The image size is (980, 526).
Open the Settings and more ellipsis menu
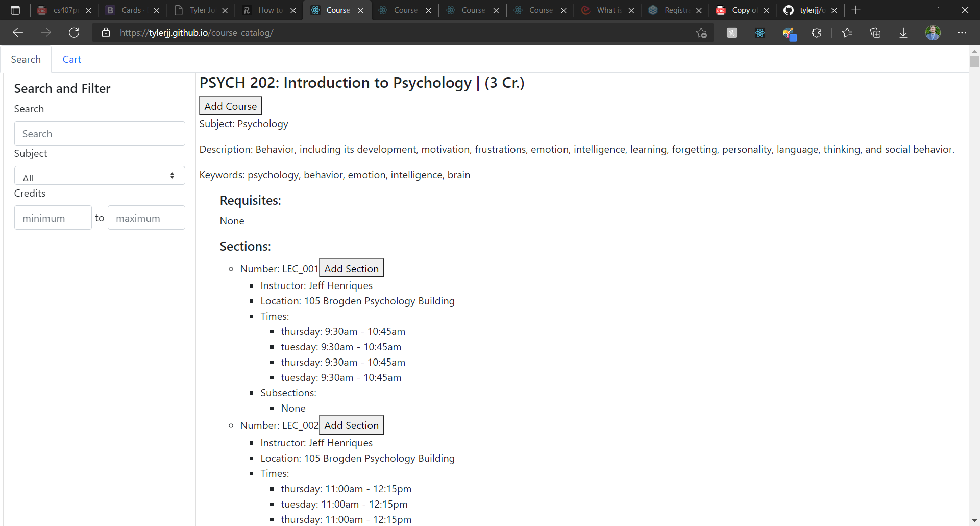[x=962, y=33]
